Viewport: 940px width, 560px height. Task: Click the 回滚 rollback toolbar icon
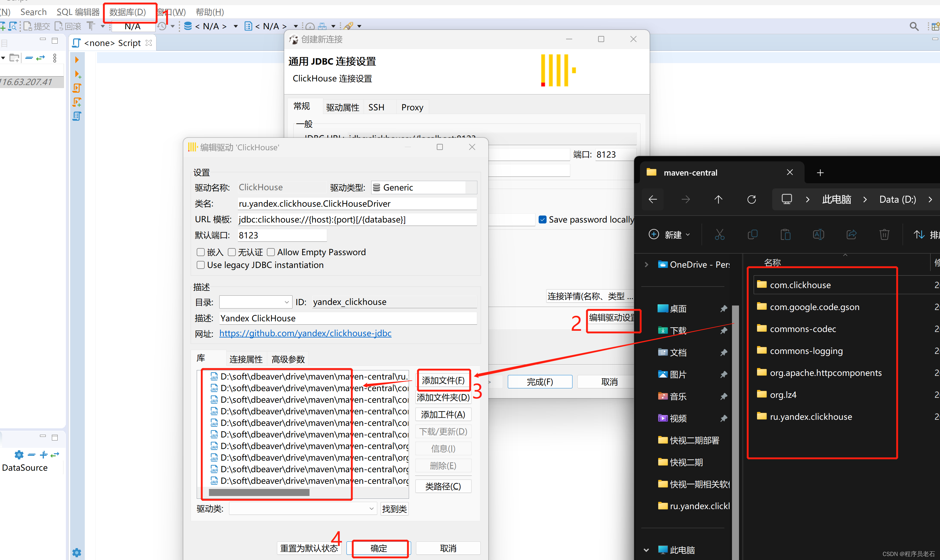(68, 26)
